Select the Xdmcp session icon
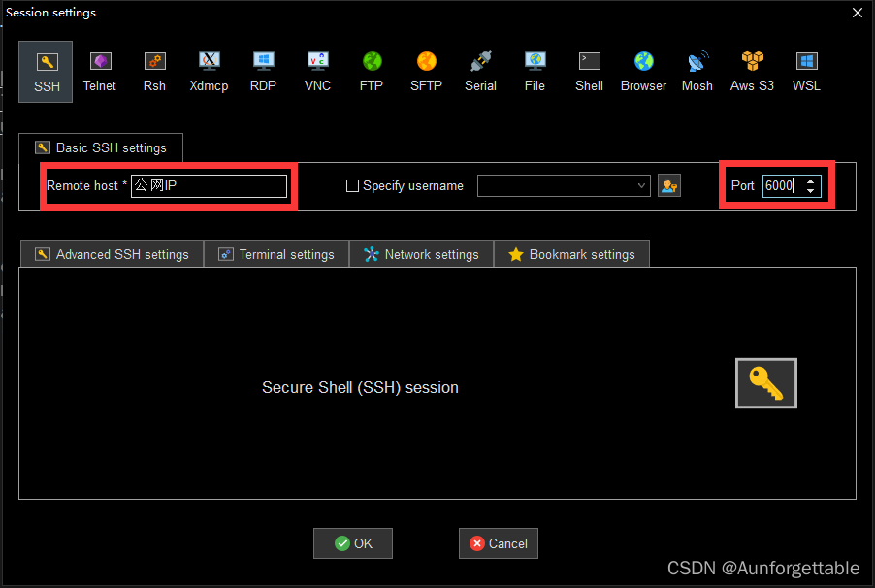Screen dimensions: 875x588 tap(209, 72)
